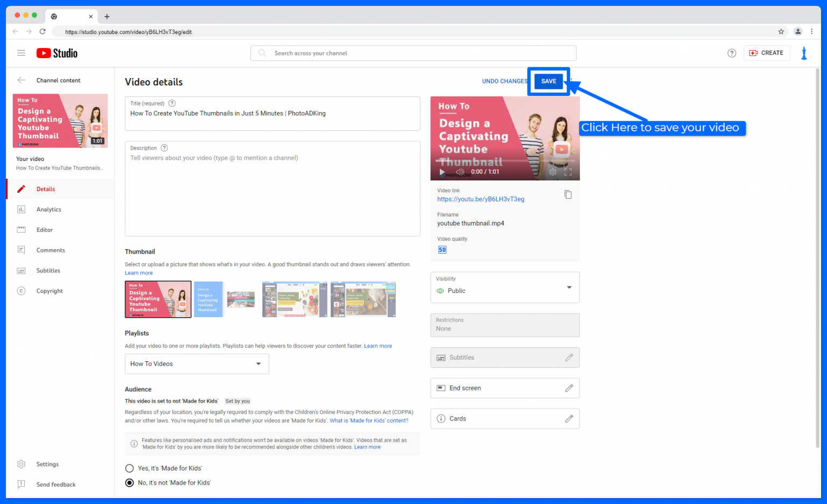Open the help question mark icon
827x504 pixels.
(x=732, y=53)
